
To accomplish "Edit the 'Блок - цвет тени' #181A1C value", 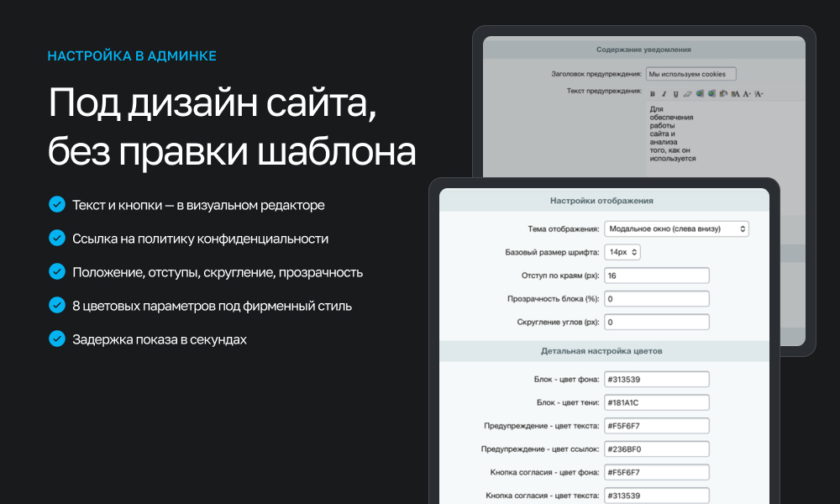I will pyautogui.click(x=657, y=402).
